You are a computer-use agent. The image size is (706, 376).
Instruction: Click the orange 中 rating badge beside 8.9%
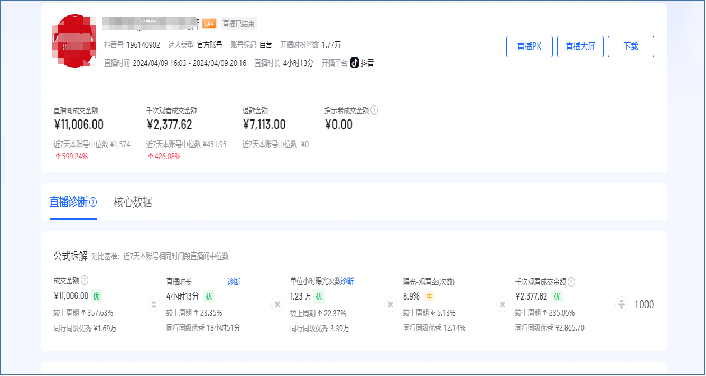(x=429, y=297)
